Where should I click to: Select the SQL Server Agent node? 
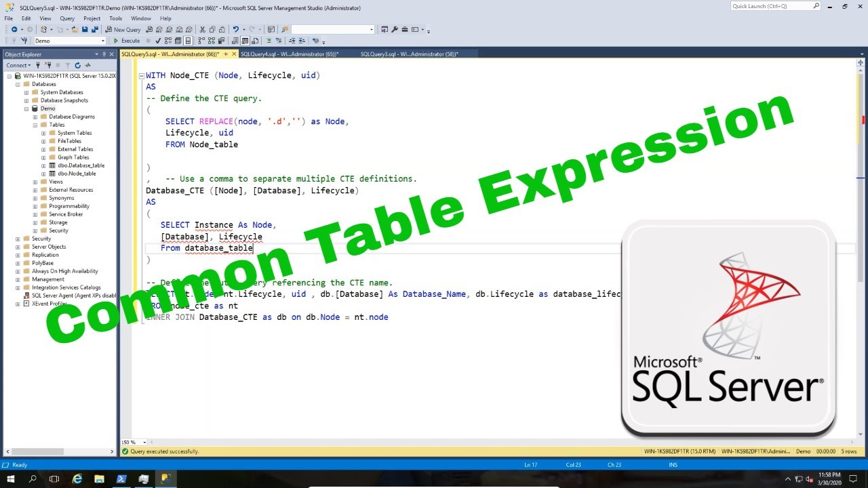pos(74,296)
